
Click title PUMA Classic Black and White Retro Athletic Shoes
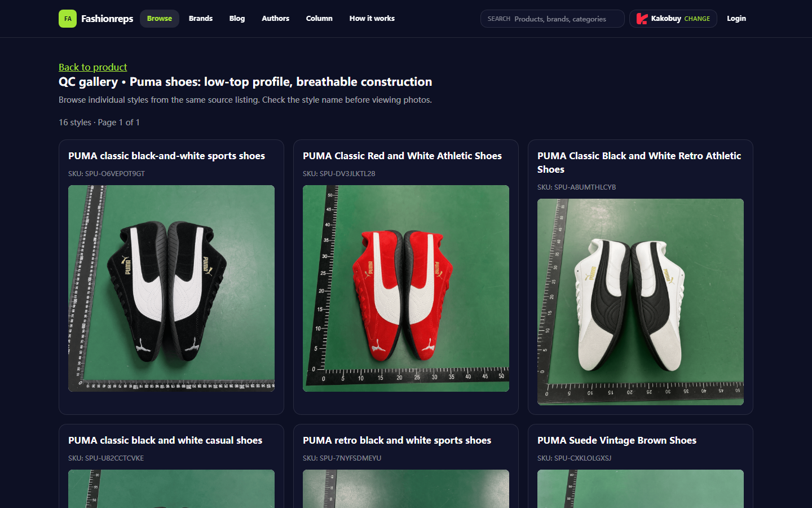point(639,163)
